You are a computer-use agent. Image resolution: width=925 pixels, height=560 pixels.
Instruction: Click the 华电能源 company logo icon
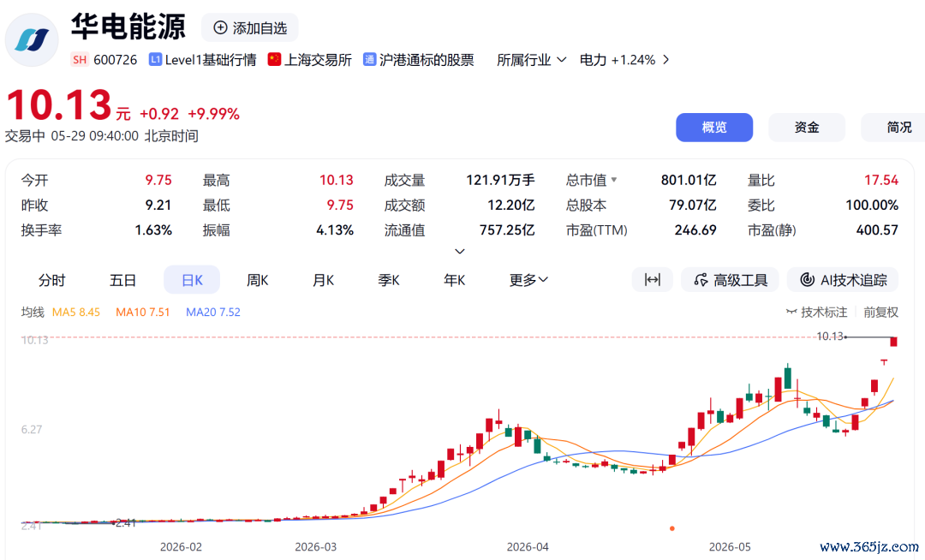point(32,40)
